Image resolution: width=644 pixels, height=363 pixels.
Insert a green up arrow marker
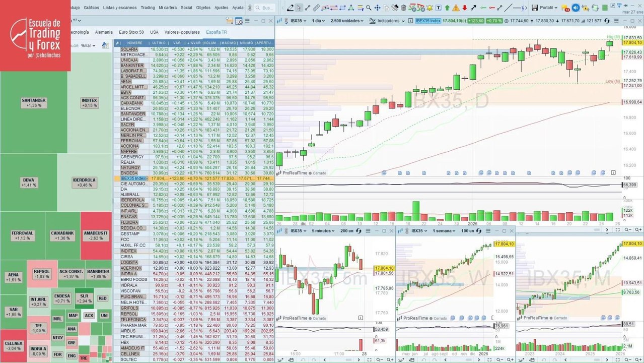447,8
